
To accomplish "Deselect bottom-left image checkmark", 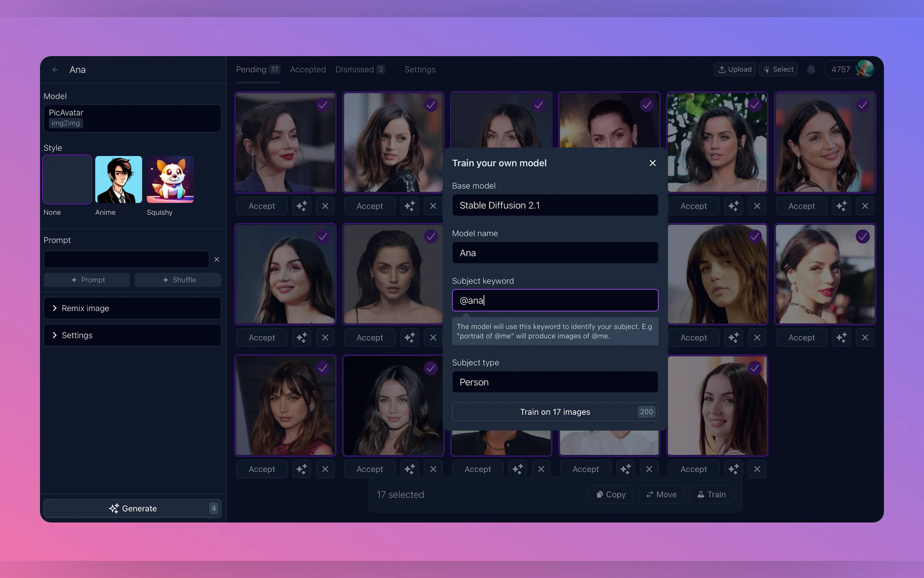I will coord(323,368).
